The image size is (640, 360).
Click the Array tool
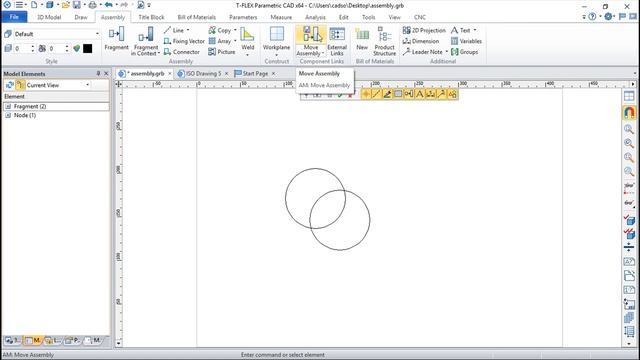click(x=220, y=41)
